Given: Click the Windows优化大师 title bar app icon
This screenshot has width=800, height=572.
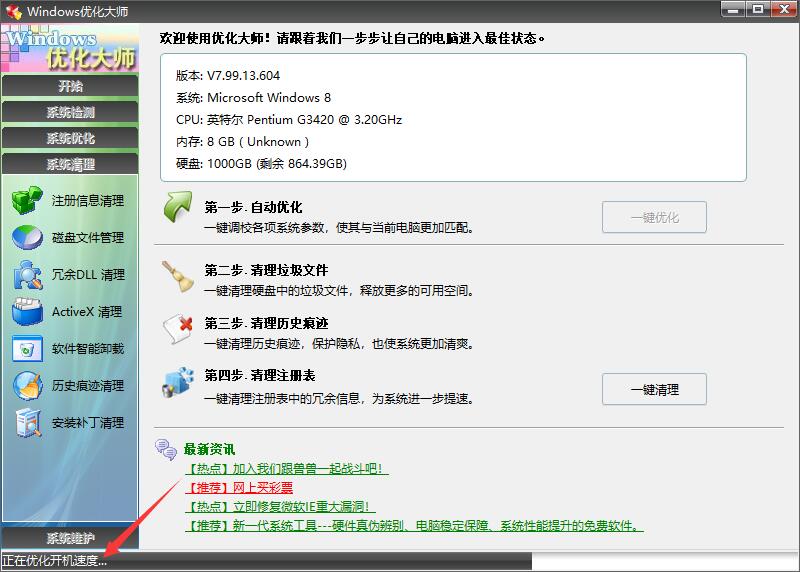Looking at the screenshot, I should click(13, 11).
